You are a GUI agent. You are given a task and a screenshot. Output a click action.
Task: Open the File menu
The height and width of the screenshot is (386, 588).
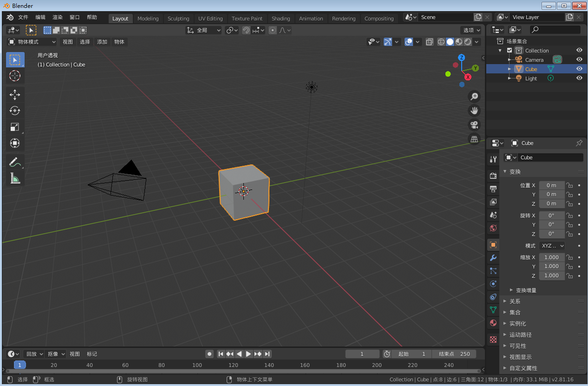pos(23,18)
